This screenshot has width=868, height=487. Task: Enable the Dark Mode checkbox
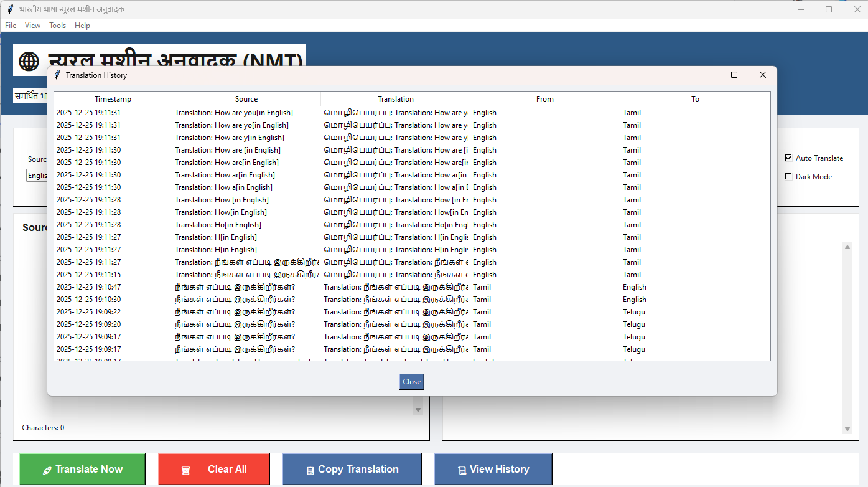[788, 177]
